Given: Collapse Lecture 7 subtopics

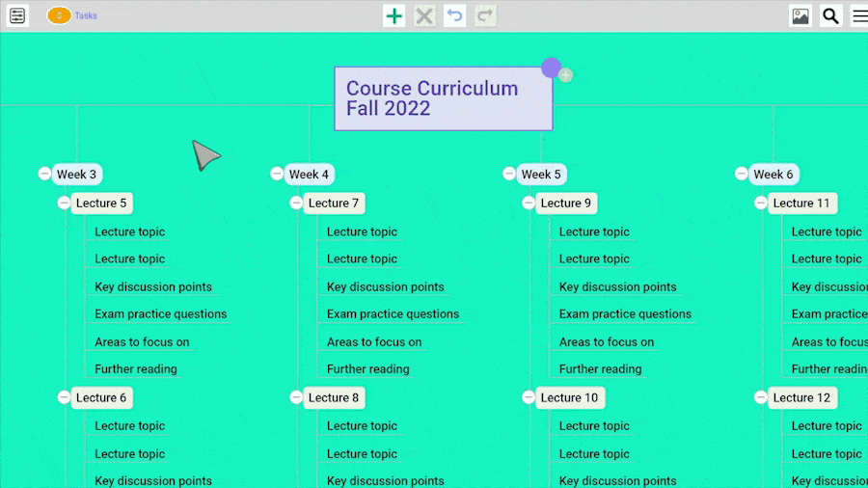Looking at the screenshot, I should pyautogui.click(x=296, y=203).
